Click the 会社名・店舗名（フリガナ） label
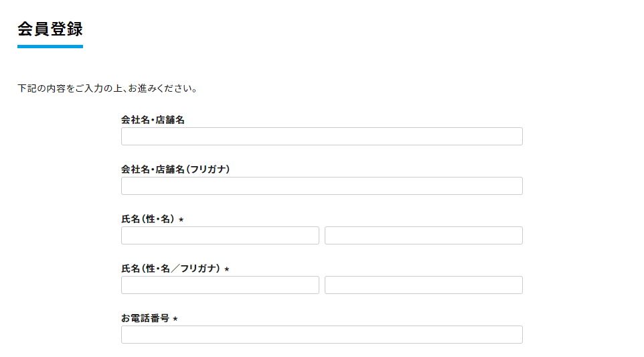This screenshot has width=644, height=357. [175, 169]
